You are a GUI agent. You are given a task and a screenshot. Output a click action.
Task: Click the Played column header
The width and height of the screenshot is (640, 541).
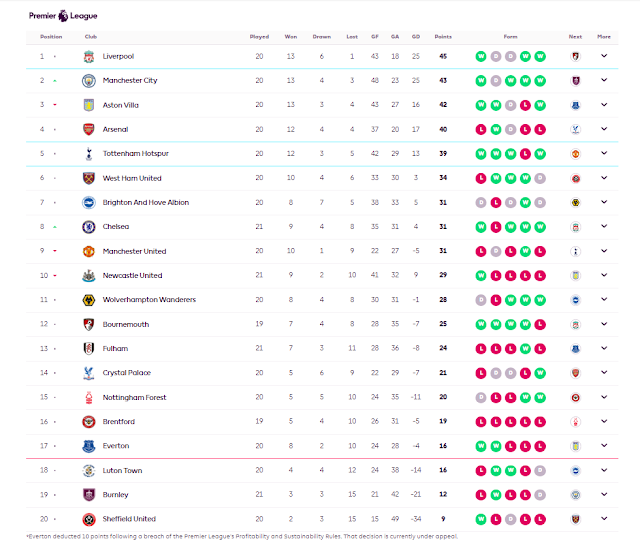point(259,37)
